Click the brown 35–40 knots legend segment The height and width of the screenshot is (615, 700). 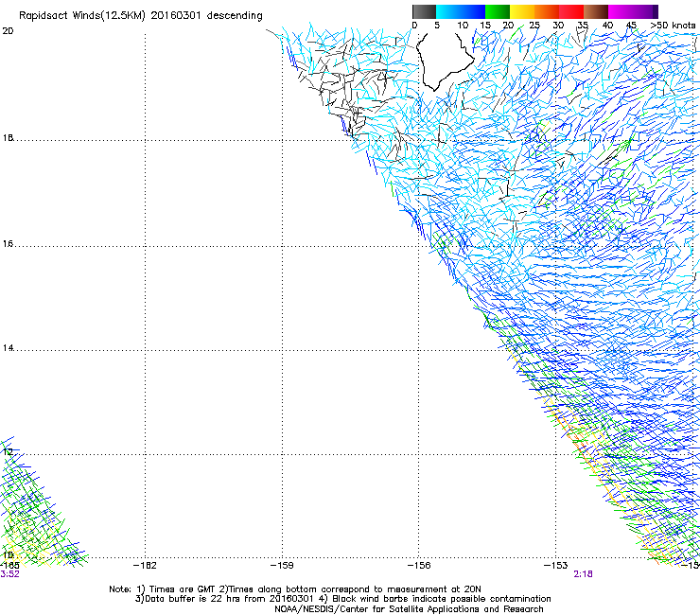(x=596, y=11)
